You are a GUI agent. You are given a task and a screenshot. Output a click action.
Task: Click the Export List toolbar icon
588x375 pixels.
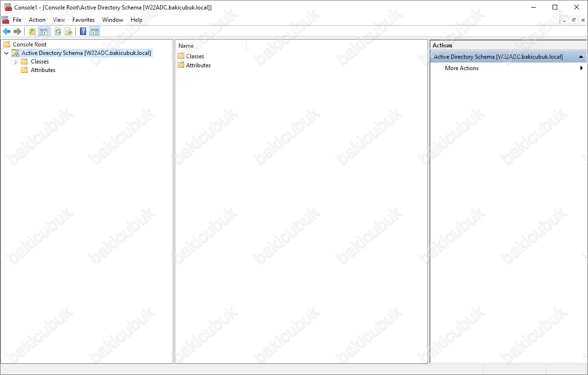(69, 32)
